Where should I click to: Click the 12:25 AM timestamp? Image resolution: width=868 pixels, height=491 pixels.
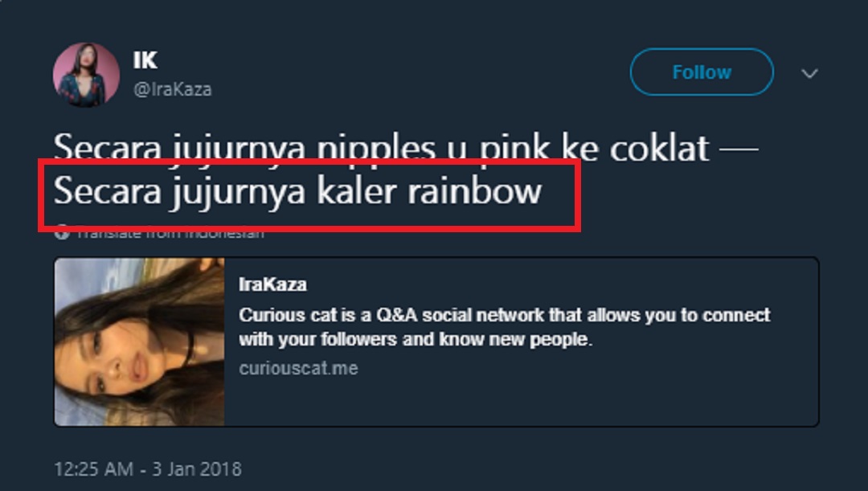click(93, 468)
